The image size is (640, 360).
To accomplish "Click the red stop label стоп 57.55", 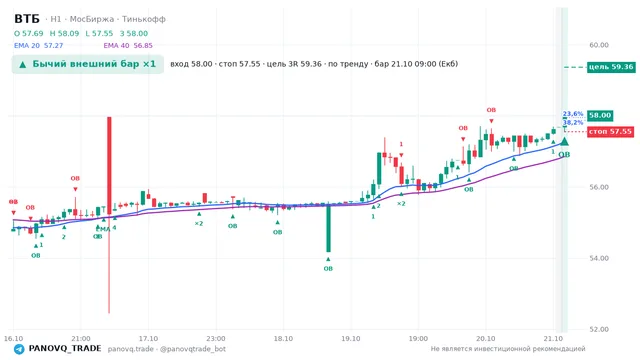I will (611, 131).
